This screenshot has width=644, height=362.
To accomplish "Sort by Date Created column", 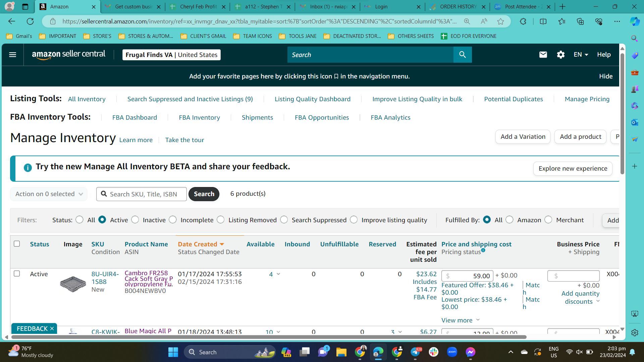I will coord(201,244).
